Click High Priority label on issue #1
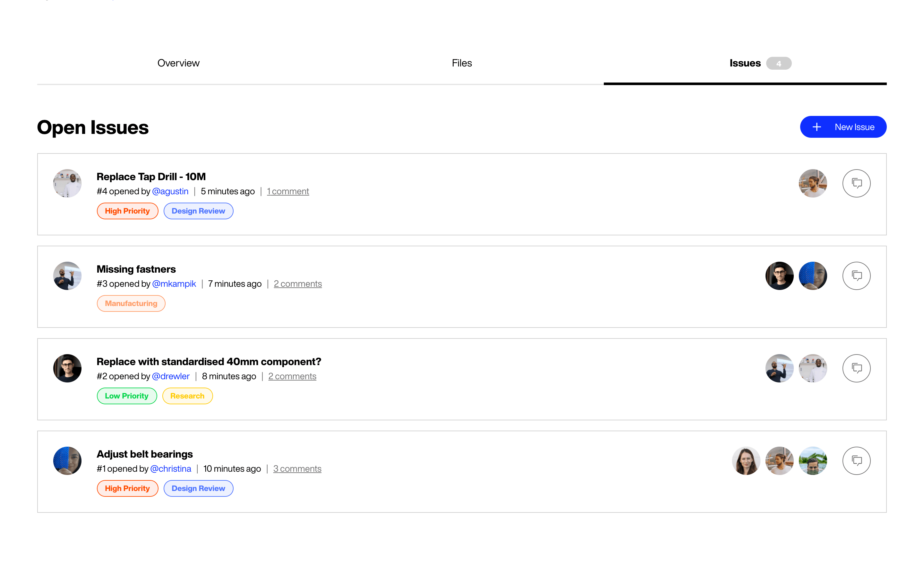Screen dimensions: 924x578 pyautogui.click(x=127, y=488)
